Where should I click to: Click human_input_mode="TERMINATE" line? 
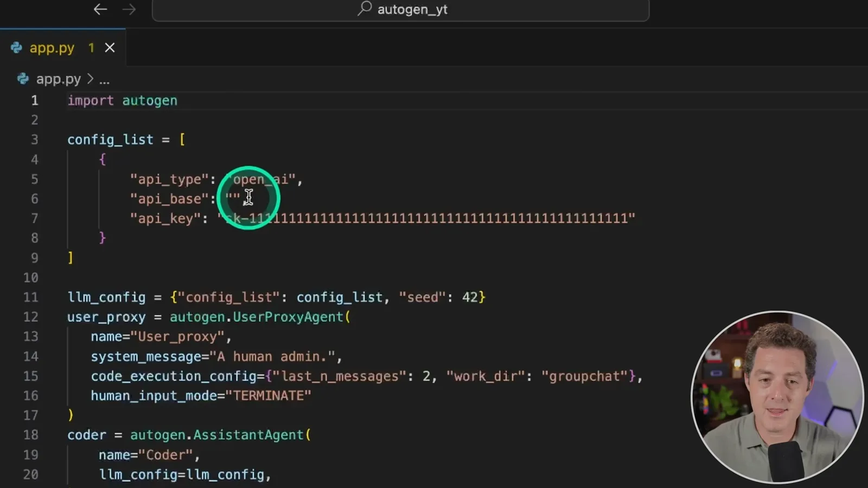(201, 396)
